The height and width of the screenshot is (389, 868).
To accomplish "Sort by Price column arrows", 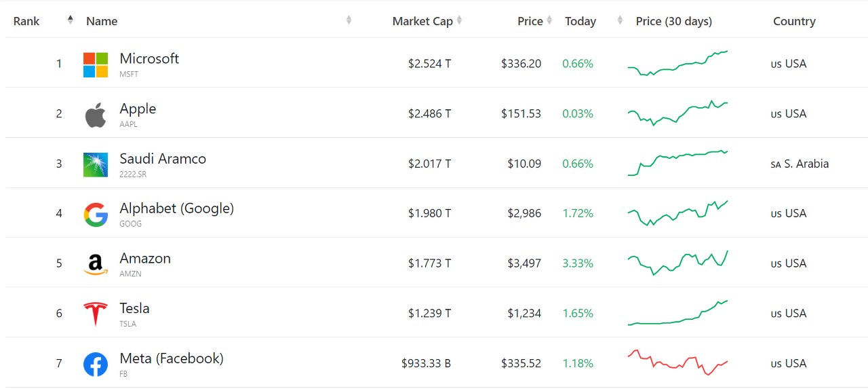I will [549, 20].
